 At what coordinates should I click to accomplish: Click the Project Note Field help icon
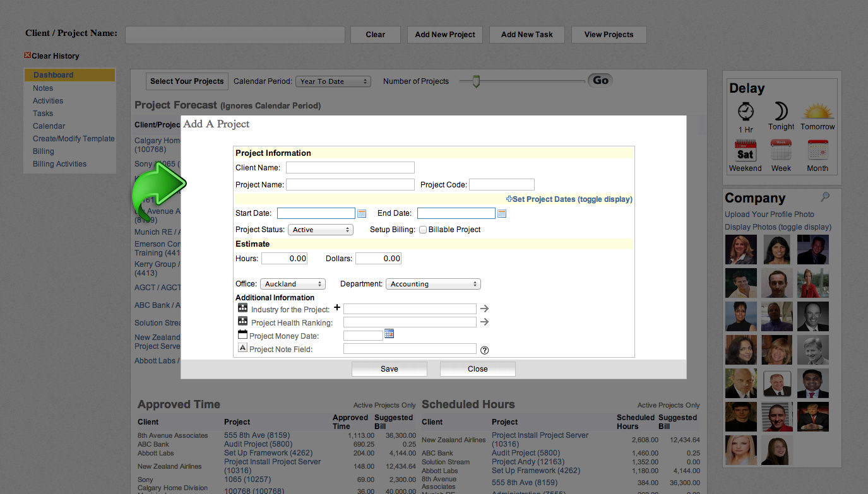tap(485, 350)
